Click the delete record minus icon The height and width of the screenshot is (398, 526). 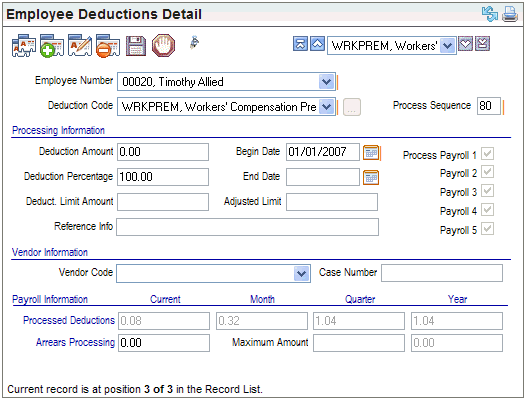point(108,45)
